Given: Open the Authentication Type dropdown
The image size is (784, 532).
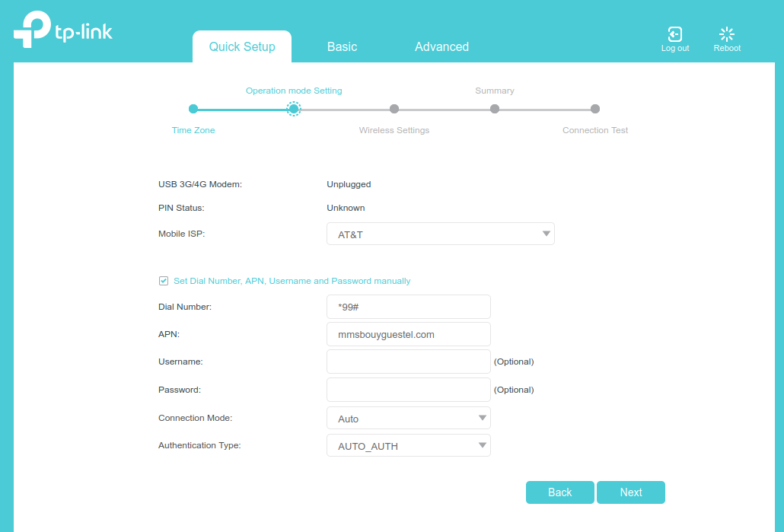Looking at the screenshot, I should [408, 446].
